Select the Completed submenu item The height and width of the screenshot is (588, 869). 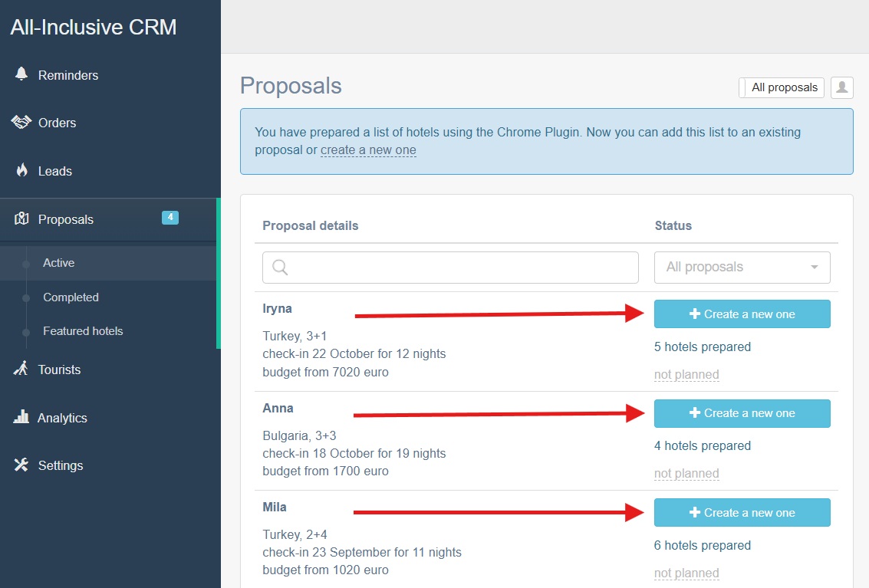click(71, 297)
